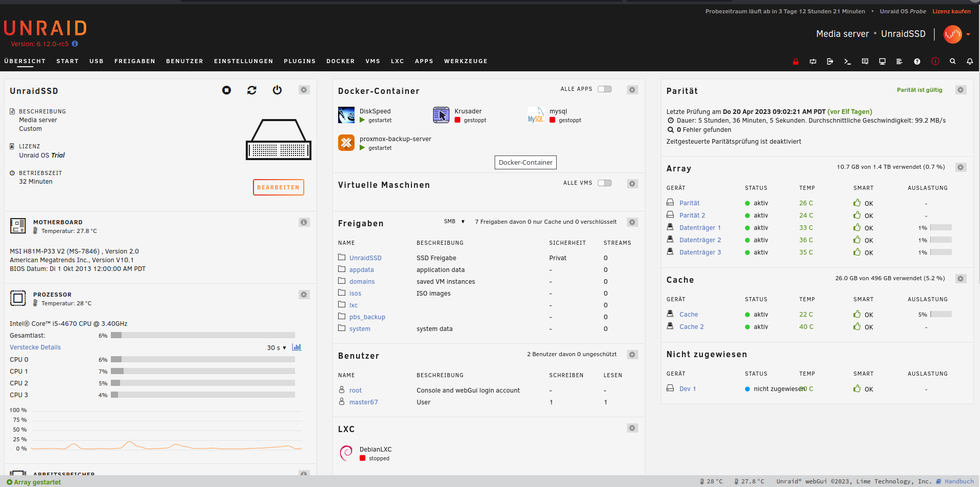Open the 30 s interval dropdown
Image resolution: width=980 pixels, height=487 pixels.
pyautogui.click(x=277, y=348)
